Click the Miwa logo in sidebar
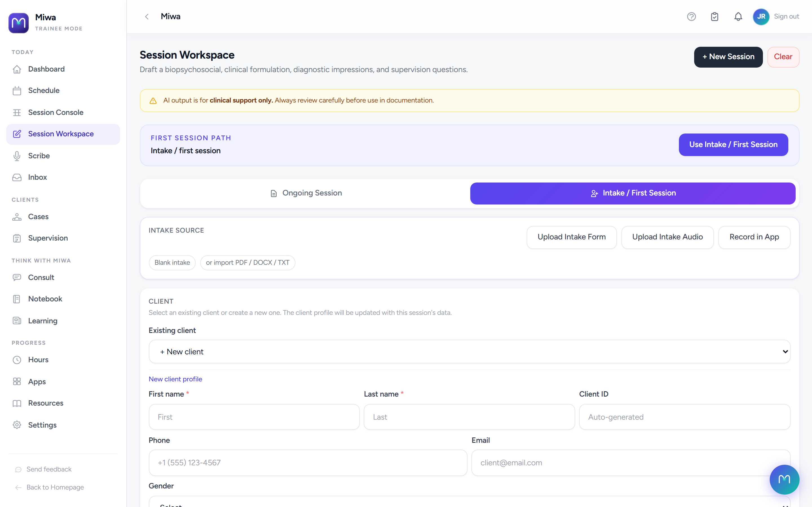The width and height of the screenshot is (812, 507). click(18, 23)
